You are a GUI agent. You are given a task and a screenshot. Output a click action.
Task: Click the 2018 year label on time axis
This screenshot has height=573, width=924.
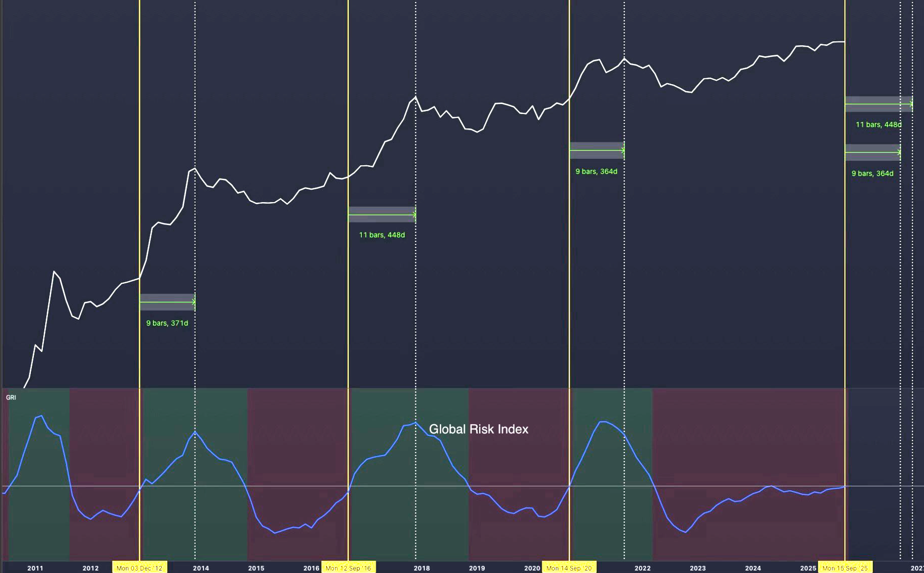click(x=422, y=568)
